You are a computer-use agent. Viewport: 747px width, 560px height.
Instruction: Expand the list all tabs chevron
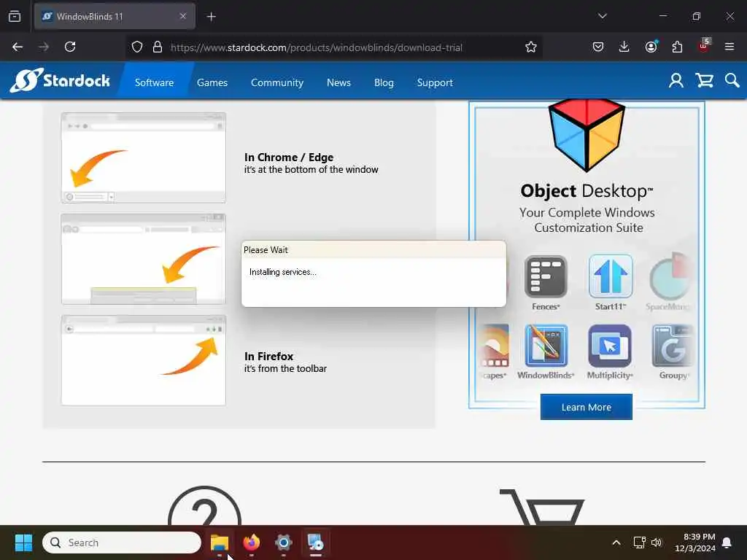point(602,16)
